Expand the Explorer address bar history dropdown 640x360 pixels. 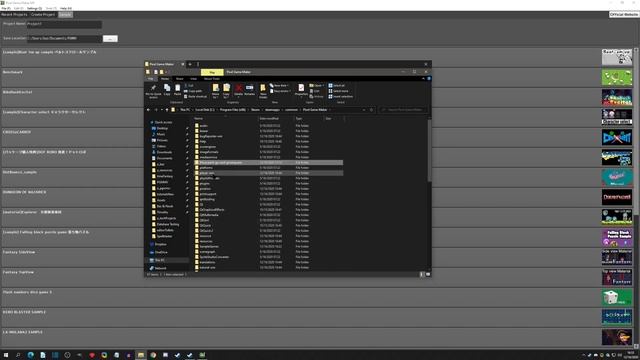364,110
